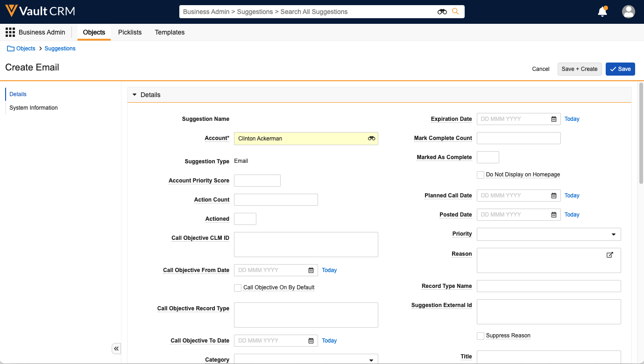Open the app launcher grid icon
The width and height of the screenshot is (644, 364).
tap(10, 32)
